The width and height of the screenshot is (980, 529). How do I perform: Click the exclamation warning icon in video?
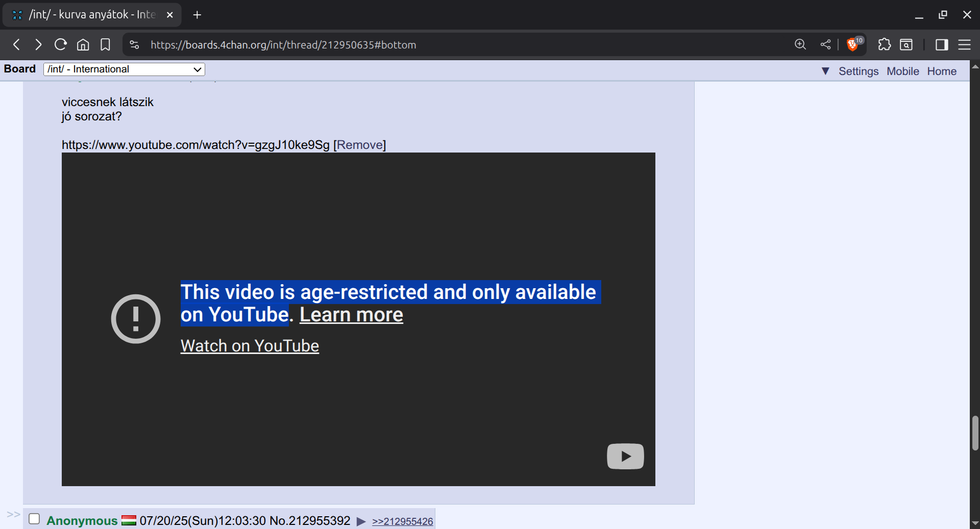136,319
